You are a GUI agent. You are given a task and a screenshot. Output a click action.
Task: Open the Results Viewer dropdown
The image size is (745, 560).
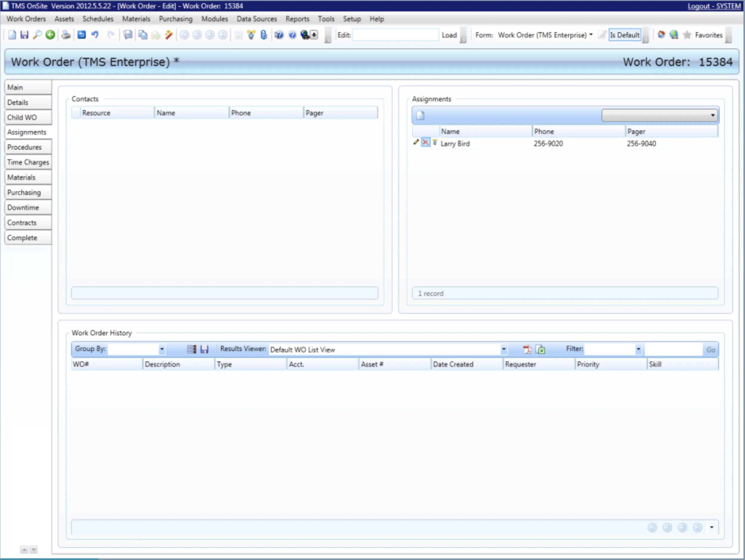click(504, 349)
